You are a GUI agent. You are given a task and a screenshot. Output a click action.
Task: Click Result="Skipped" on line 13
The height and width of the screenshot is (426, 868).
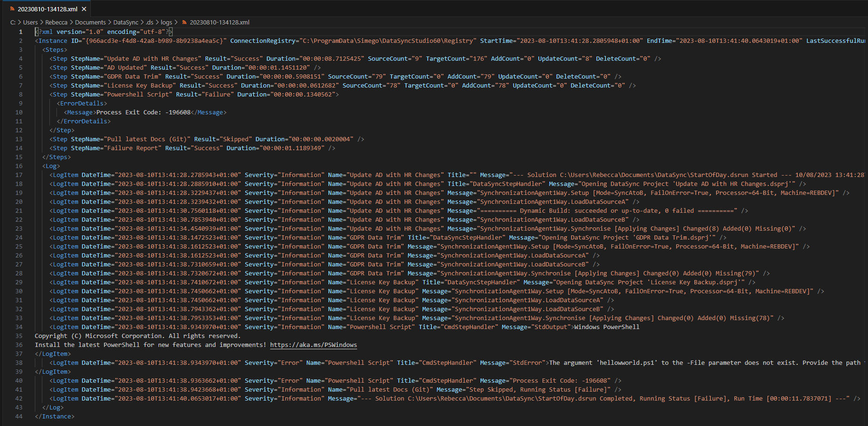click(x=223, y=139)
